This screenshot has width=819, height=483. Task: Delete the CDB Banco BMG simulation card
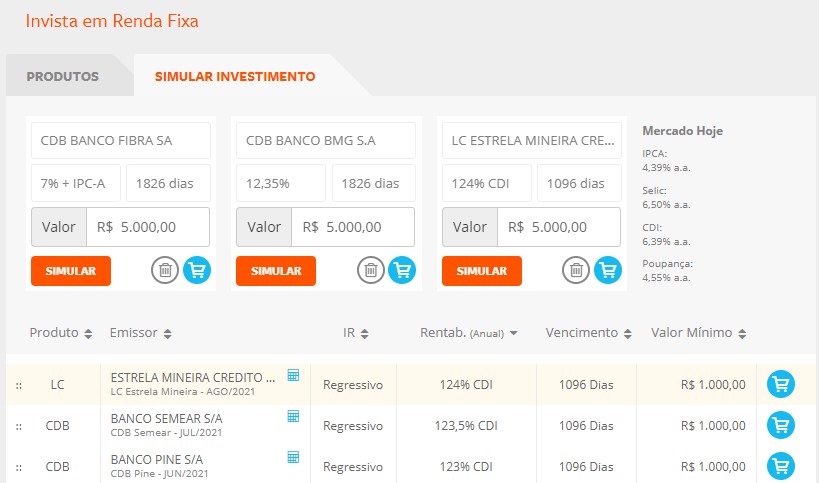click(371, 270)
